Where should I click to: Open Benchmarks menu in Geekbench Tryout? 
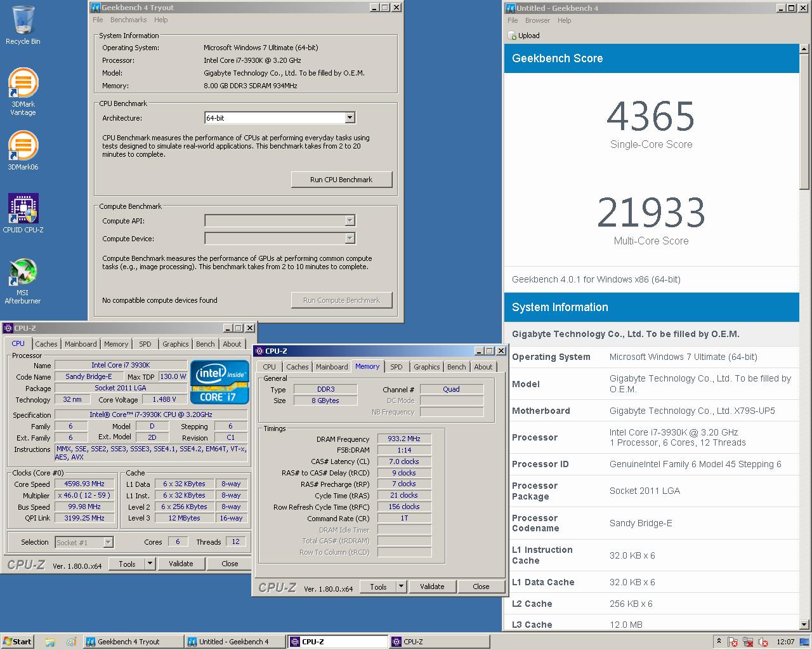click(129, 20)
